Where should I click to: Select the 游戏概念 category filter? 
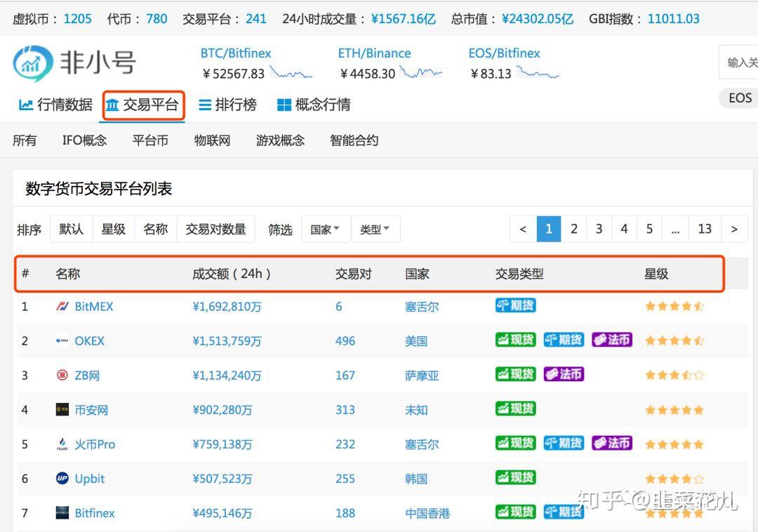point(280,140)
